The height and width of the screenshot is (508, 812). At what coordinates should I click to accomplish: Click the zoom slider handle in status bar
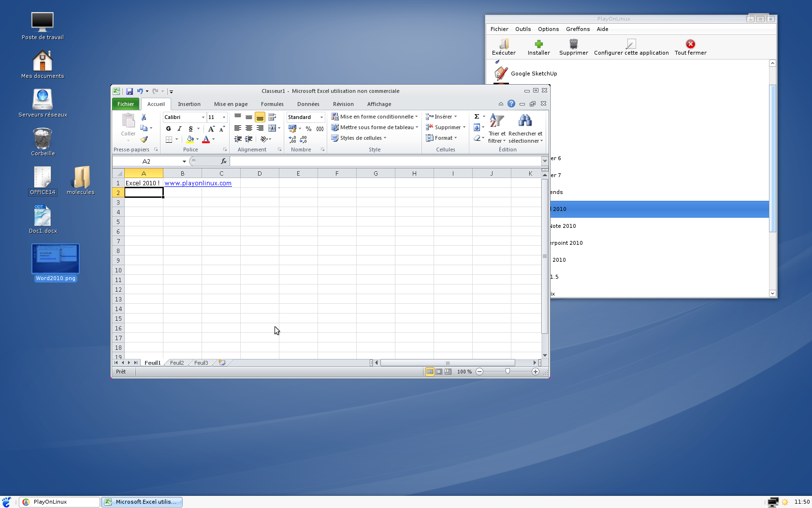[x=507, y=372]
